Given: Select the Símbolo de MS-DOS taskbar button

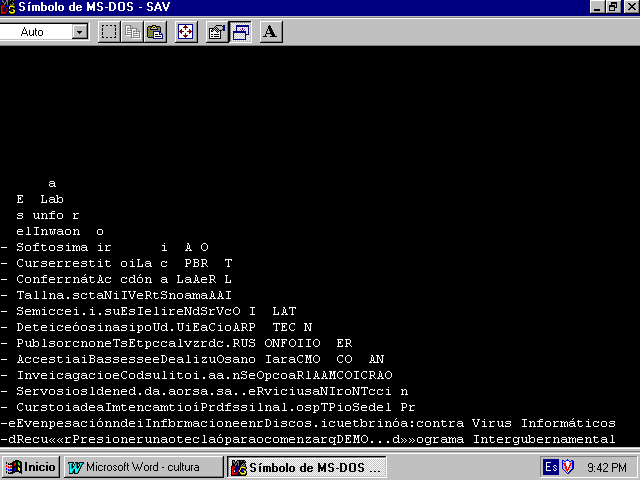Looking at the screenshot, I should (x=306, y=467).
